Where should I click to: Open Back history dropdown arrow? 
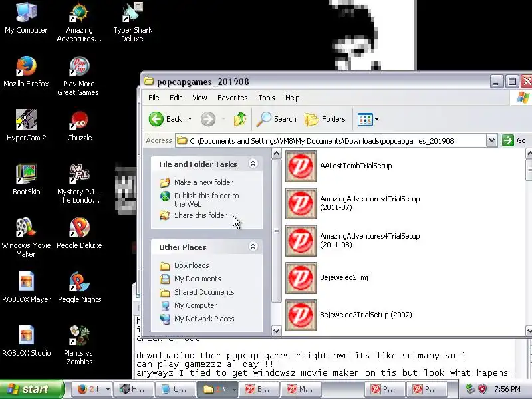click(x=190, y=119)
